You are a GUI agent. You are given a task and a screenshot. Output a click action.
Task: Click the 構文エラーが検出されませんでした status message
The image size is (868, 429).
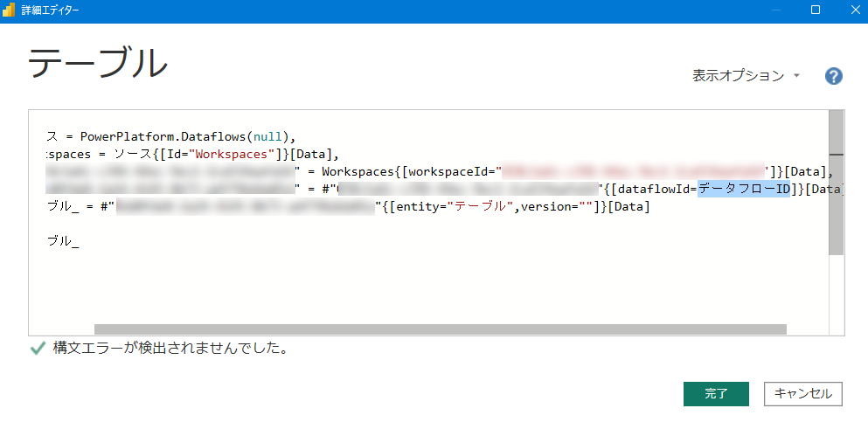coord(170,349)
